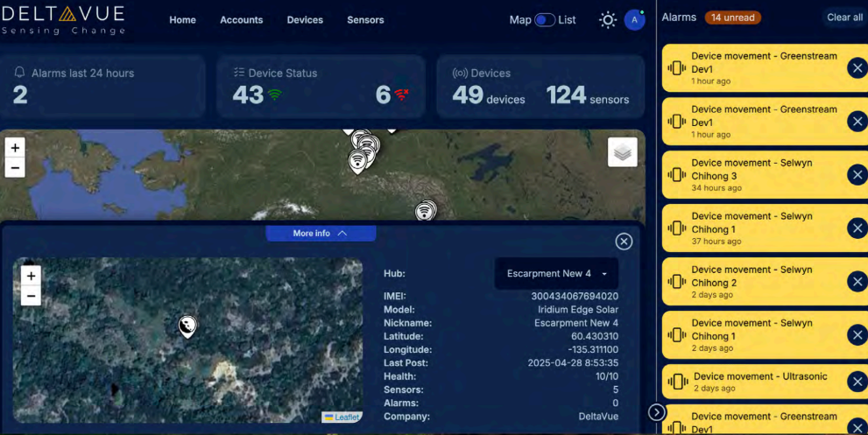Close the device info panel
Viewport: 868px width, 435px height.
[624, 242]
